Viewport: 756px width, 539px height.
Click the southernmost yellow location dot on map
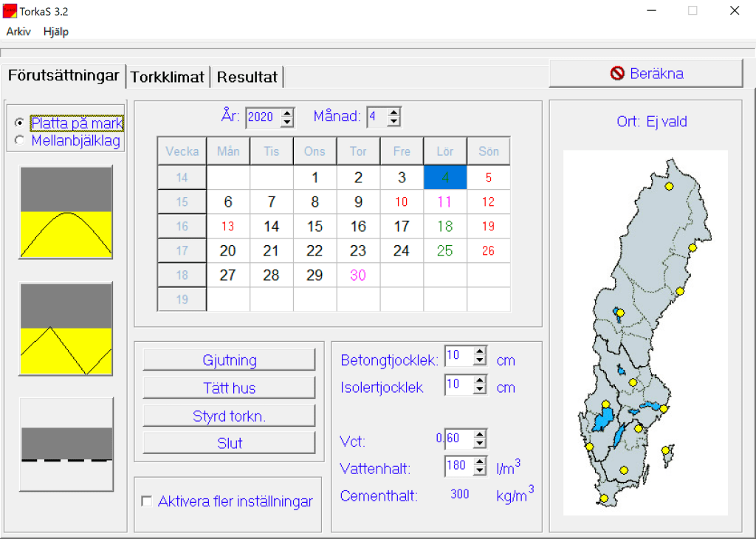[604, 498]
